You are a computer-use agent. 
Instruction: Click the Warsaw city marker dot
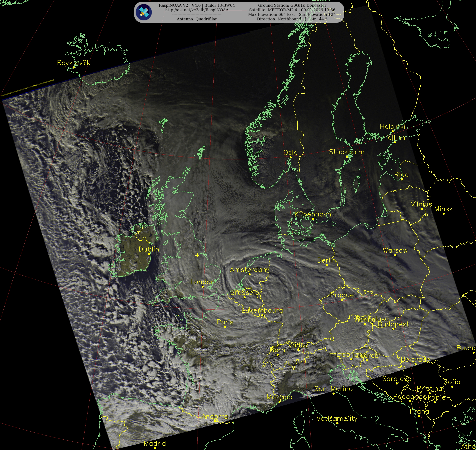(395, 255)
